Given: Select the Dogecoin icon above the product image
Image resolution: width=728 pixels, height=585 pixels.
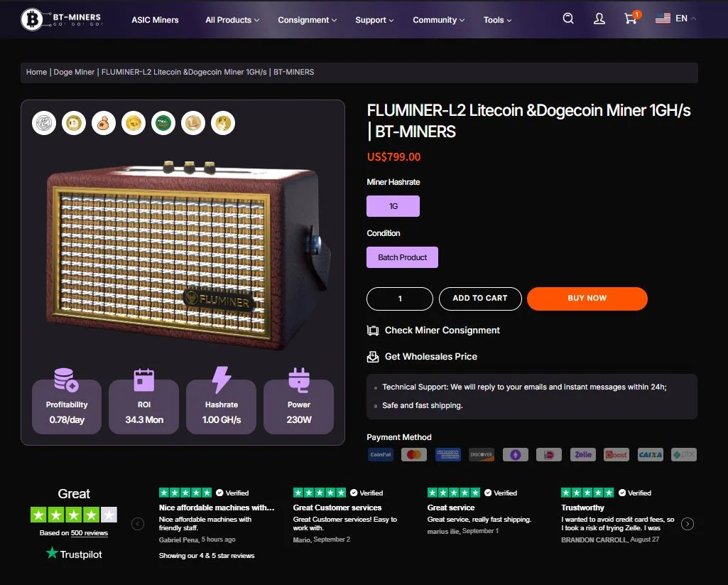Looking at the screenshot, I should pos(74,123).
